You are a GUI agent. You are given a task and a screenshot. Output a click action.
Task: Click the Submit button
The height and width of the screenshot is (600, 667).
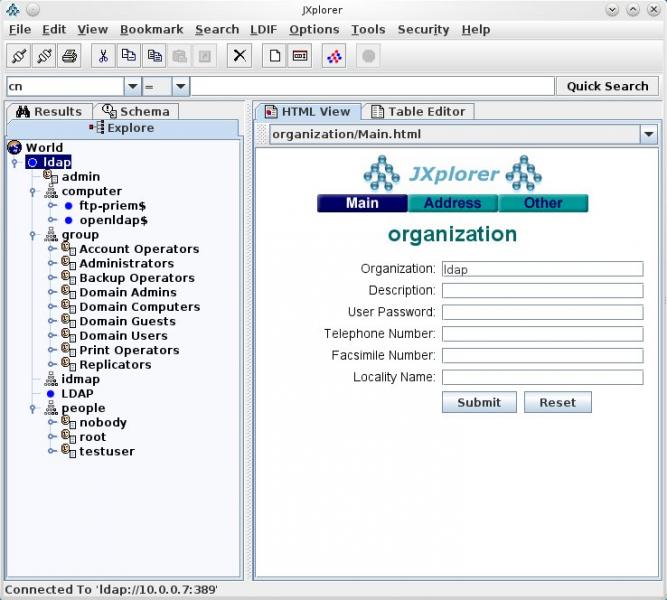pyautogui.click(x=479, y=402)
